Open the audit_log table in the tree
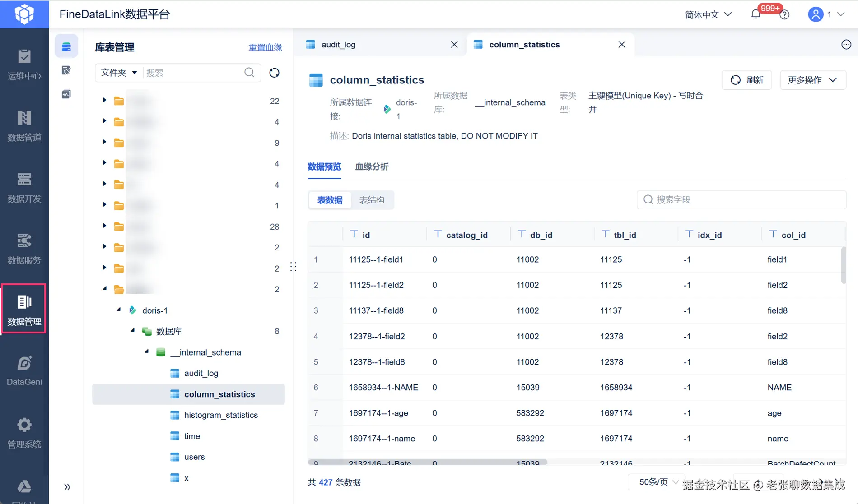This screenshot has height=504, width=858. tap(201, 373)
